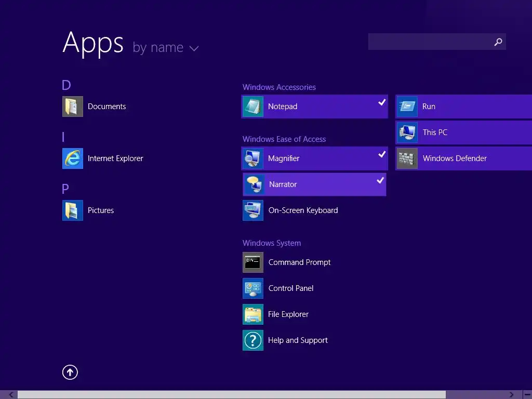The height and width of the screenshot is (399, 532).
Task: Click the Windows System group header
Action: (x=272, y=243)
